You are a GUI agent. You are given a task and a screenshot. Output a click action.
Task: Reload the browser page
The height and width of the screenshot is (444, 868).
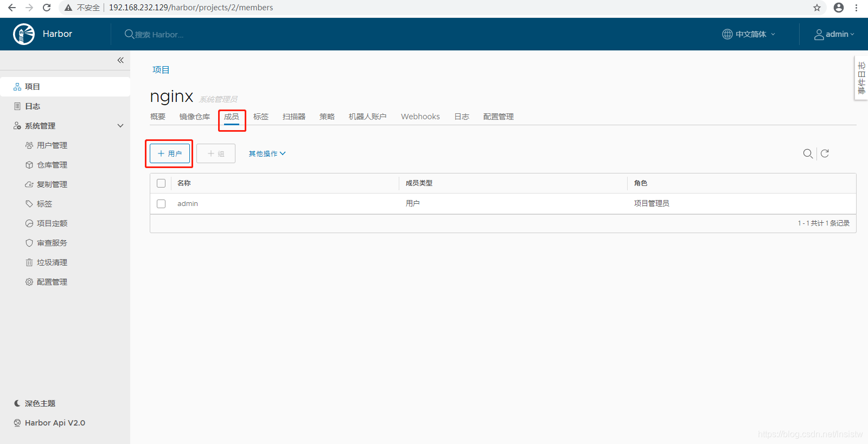pyautogui.click(x=47, y=8)
